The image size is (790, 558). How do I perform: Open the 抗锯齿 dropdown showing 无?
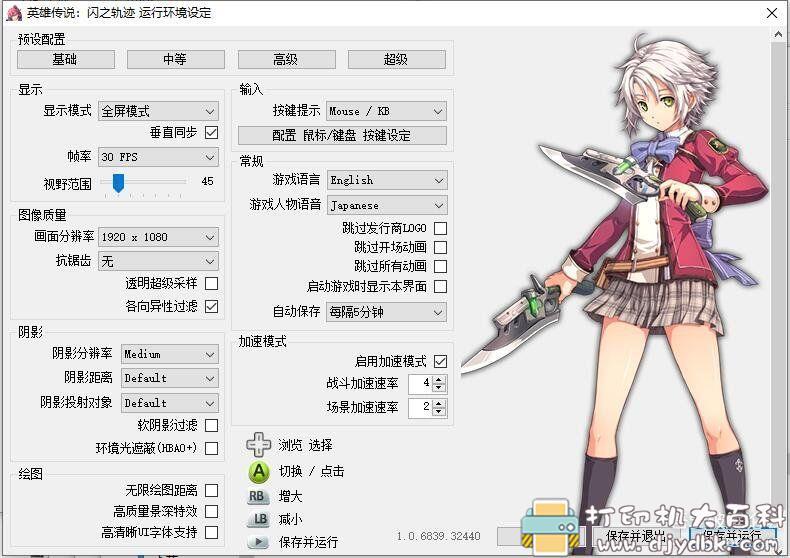click(x=158, y=261)
